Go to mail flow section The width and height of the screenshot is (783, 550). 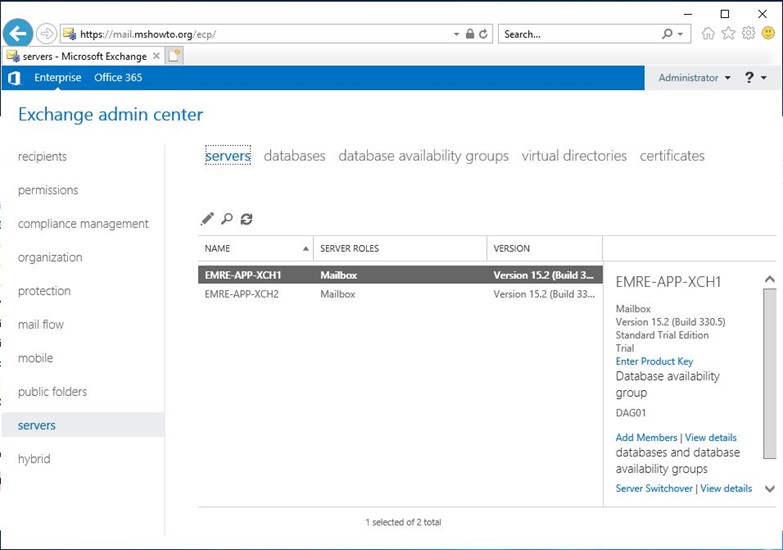[41, 324]
